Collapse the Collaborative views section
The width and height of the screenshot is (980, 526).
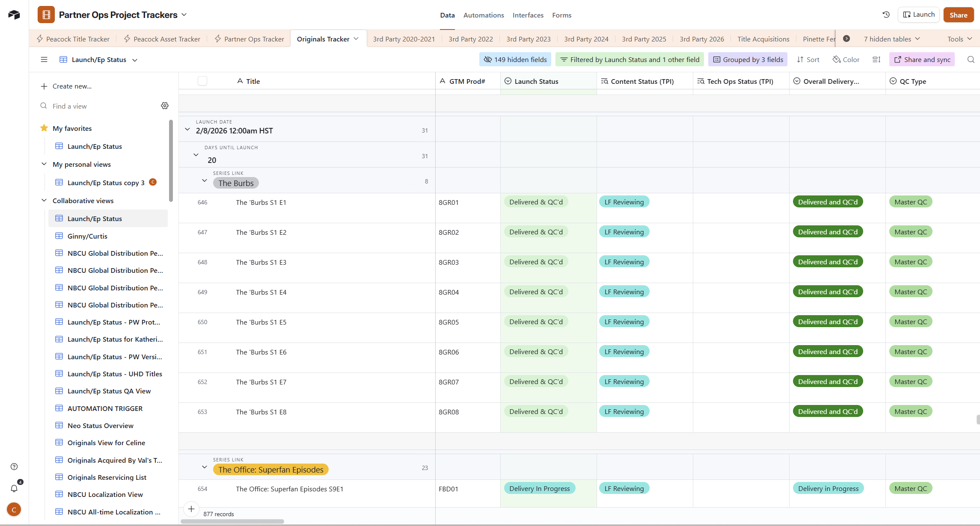44,201
